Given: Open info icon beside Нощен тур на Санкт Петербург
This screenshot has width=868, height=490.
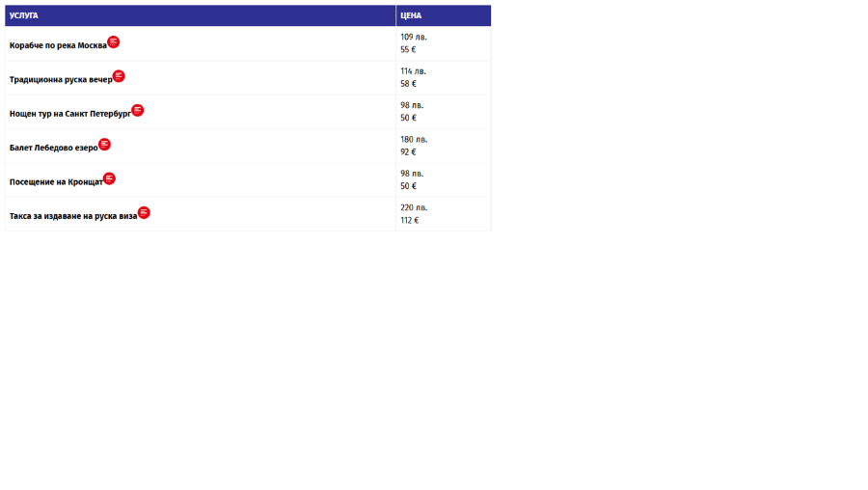Looking at the screenshot, I should click(137, 110).
